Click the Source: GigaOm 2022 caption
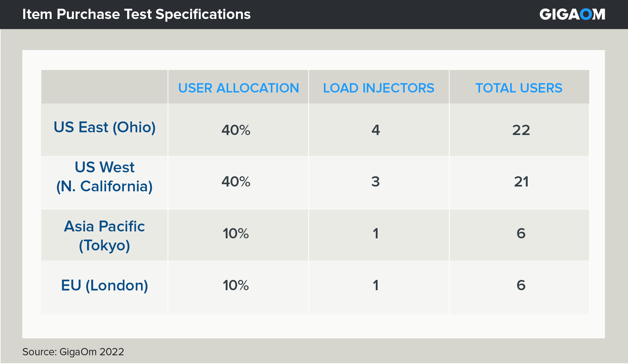This screenshot has width=628, height=364. [73, 352]
